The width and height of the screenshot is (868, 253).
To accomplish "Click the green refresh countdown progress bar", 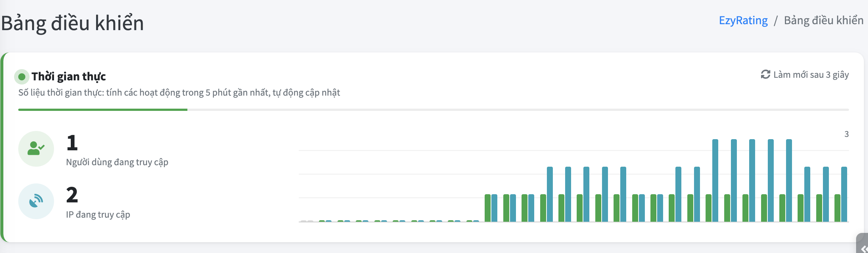I will click(103, 110).
